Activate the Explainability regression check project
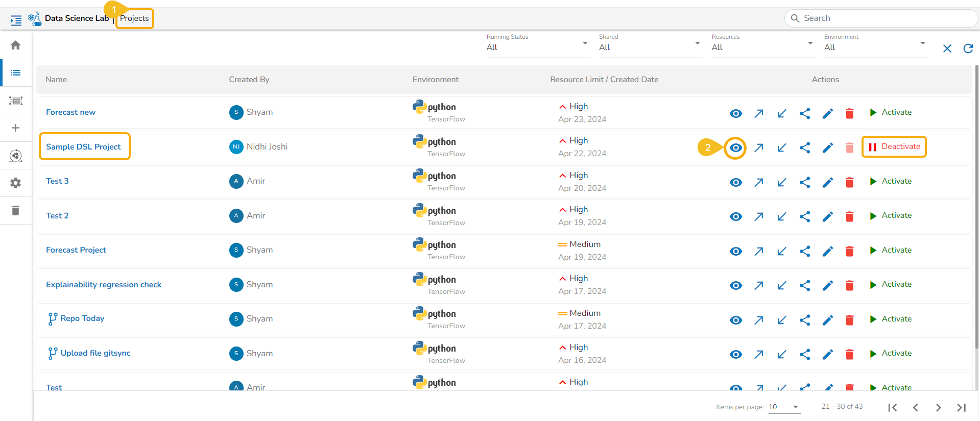This screenshot has width=980, height=421. pos(891,284)
